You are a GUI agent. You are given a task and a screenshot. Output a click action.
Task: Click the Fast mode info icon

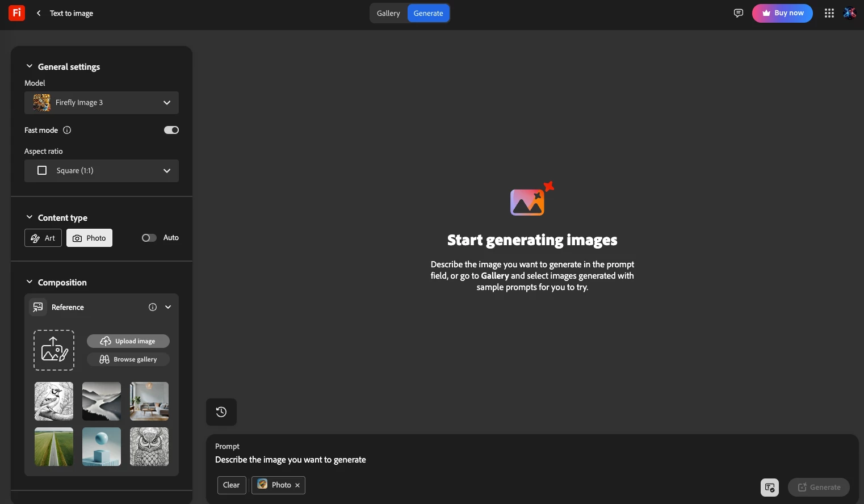pos(67,130)
